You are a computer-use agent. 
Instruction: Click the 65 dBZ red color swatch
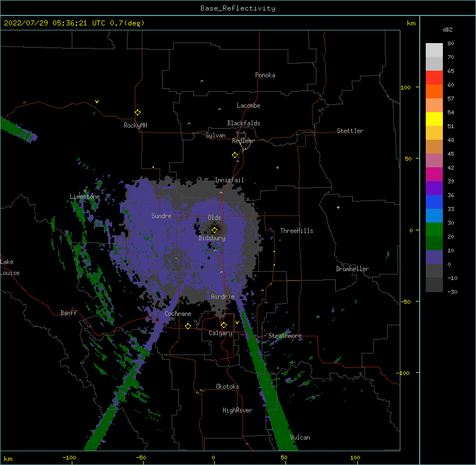point(434,77)
